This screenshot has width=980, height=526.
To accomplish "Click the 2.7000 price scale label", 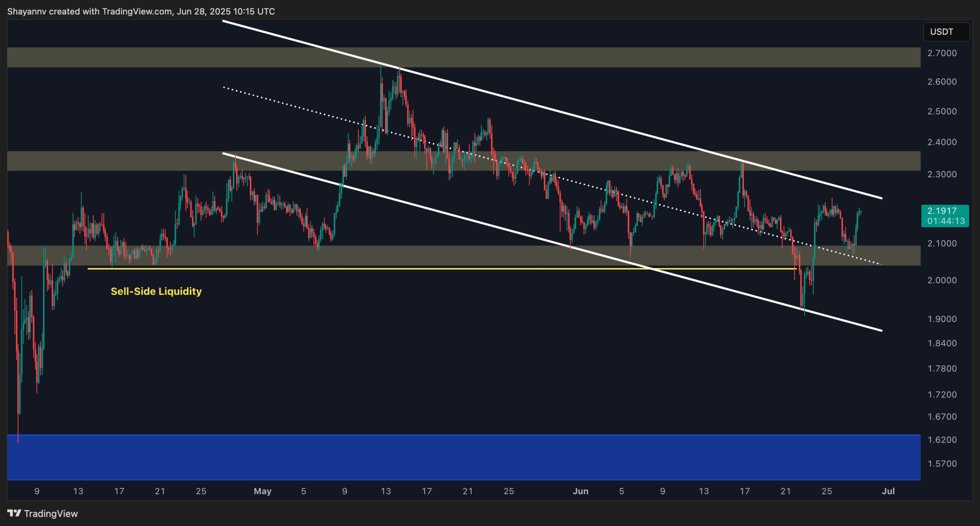I will pos(942,53).
